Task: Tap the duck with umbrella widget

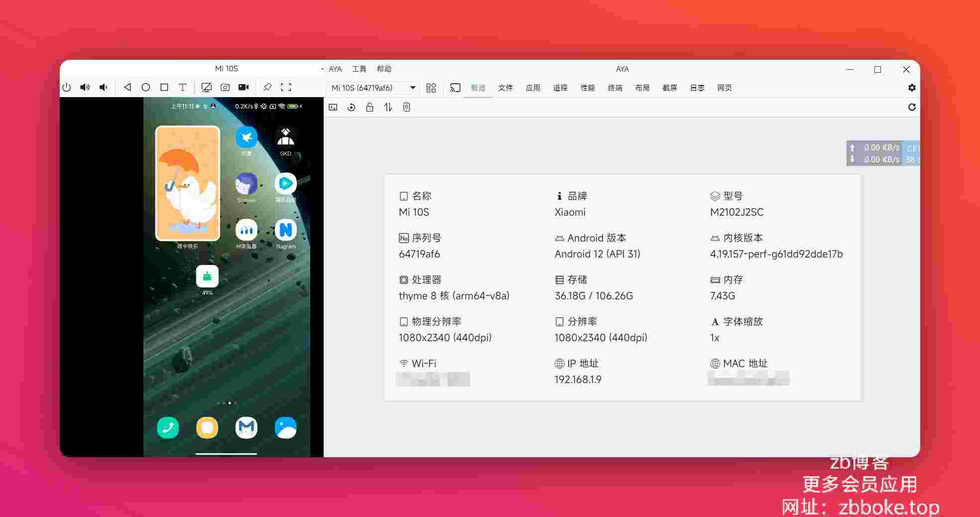Action: point(188,183)
